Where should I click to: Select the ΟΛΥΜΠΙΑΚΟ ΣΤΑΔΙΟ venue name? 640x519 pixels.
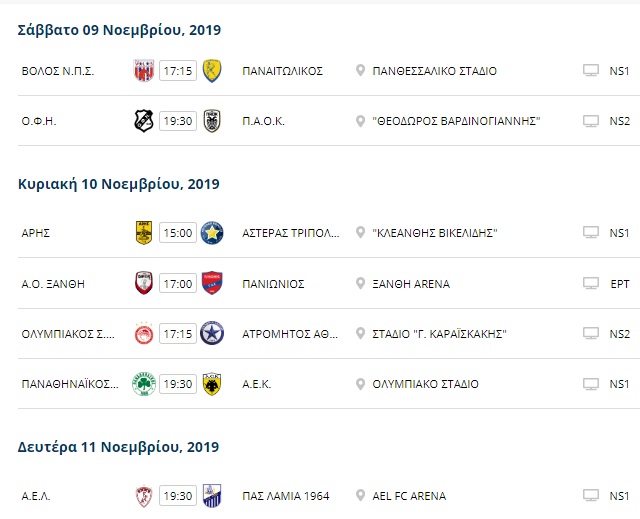425,384
